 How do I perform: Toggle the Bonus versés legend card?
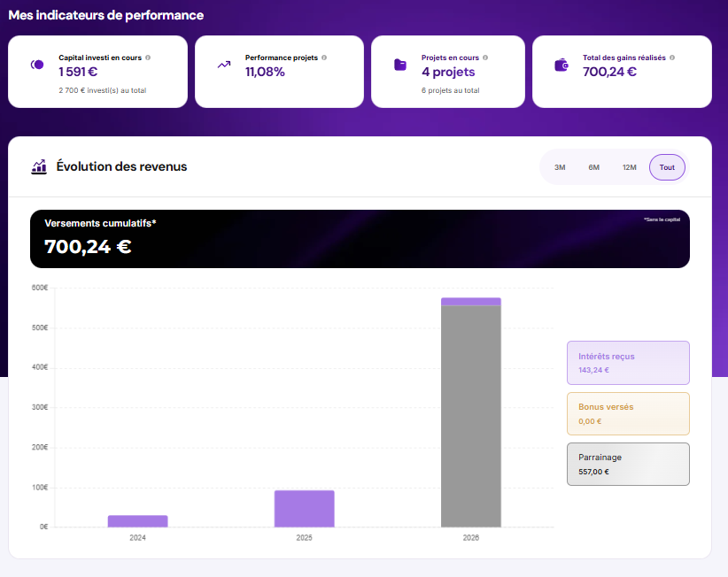(x=628, y=414)
